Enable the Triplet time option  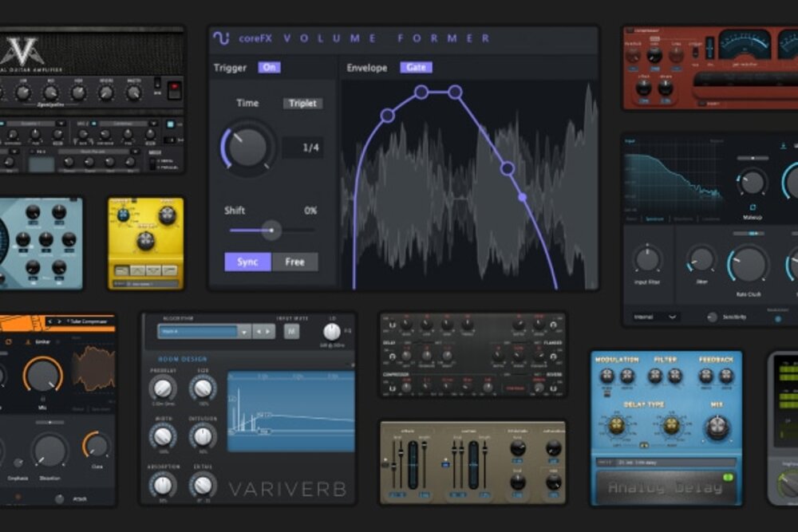pyautogui.click(x=302, y=104)
